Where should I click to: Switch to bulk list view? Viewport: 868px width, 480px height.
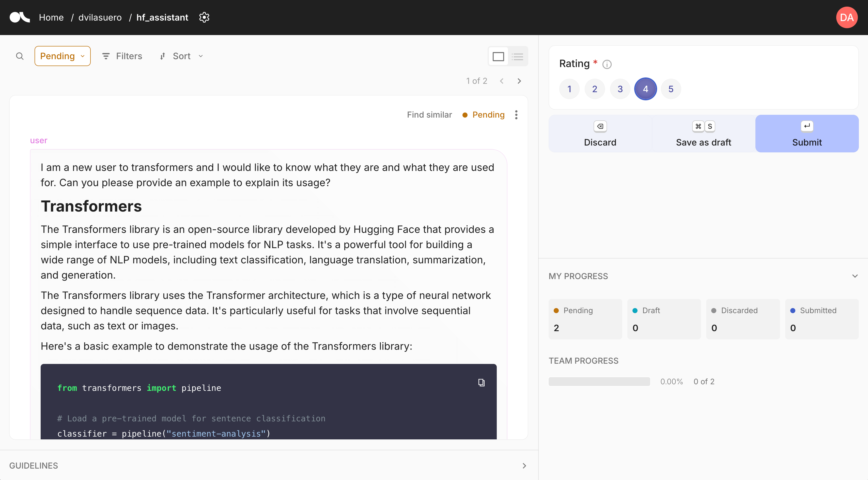coord(517,56)
